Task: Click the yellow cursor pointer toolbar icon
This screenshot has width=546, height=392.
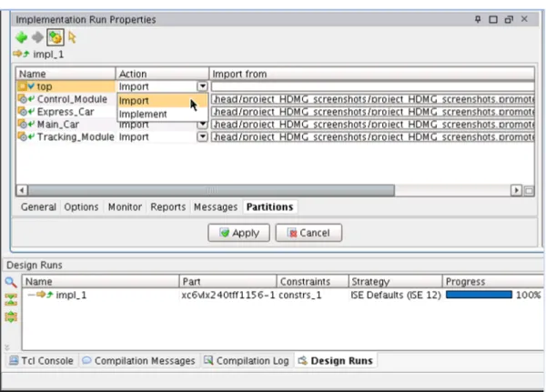Action: click(72, 37)
